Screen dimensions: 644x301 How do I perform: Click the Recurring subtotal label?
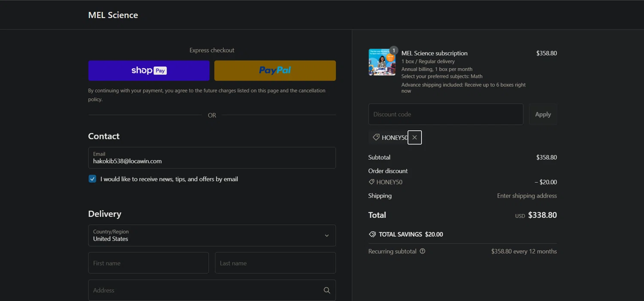tap(392, 251)
